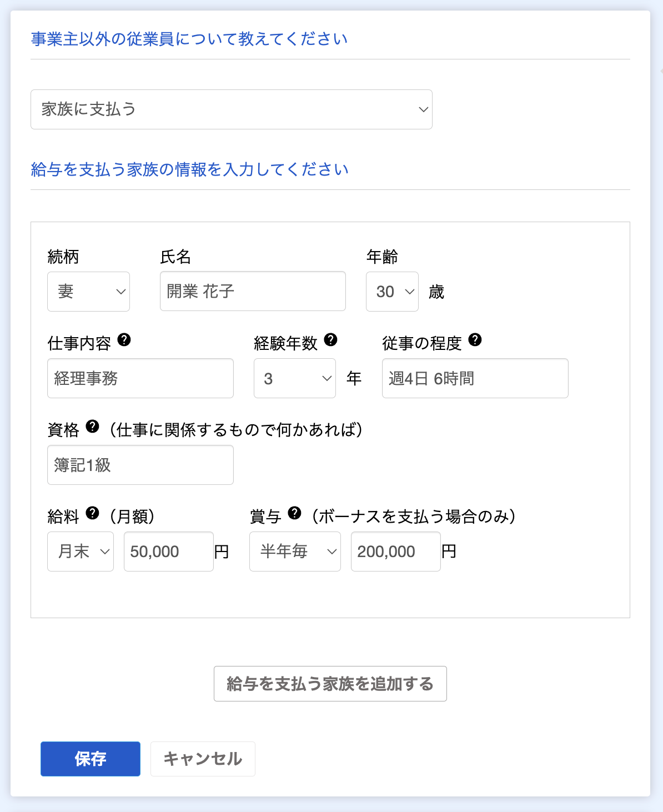Click the 仕事内容 label text
The width and height of the screenshot is (663, 812).
(x=79, y=343)
